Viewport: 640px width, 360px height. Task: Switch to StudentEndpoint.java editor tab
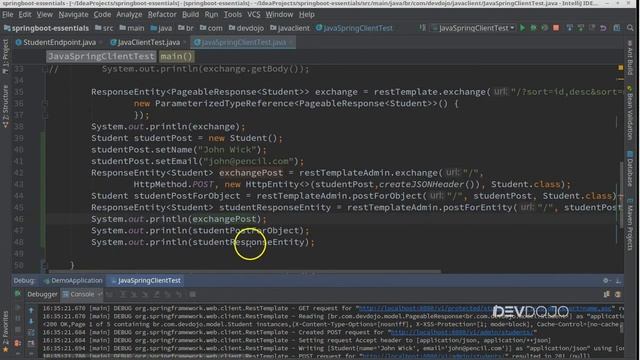[x=59, y=42]
